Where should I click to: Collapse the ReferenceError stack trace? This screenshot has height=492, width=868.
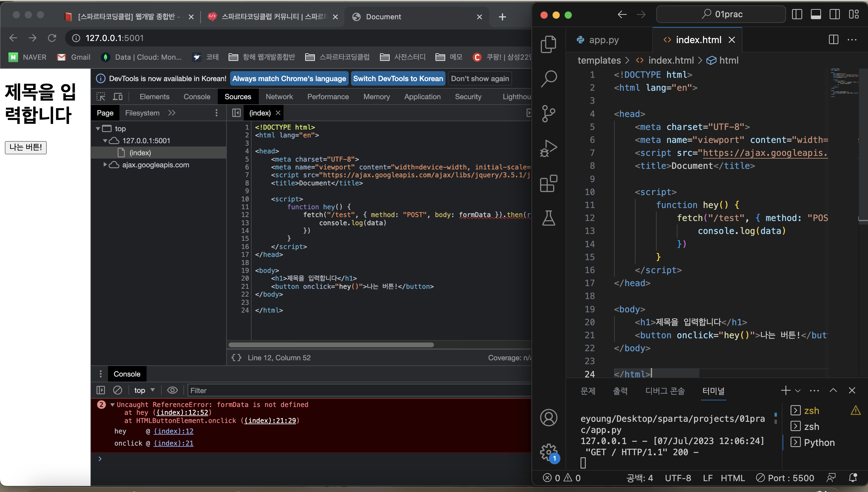112,405
